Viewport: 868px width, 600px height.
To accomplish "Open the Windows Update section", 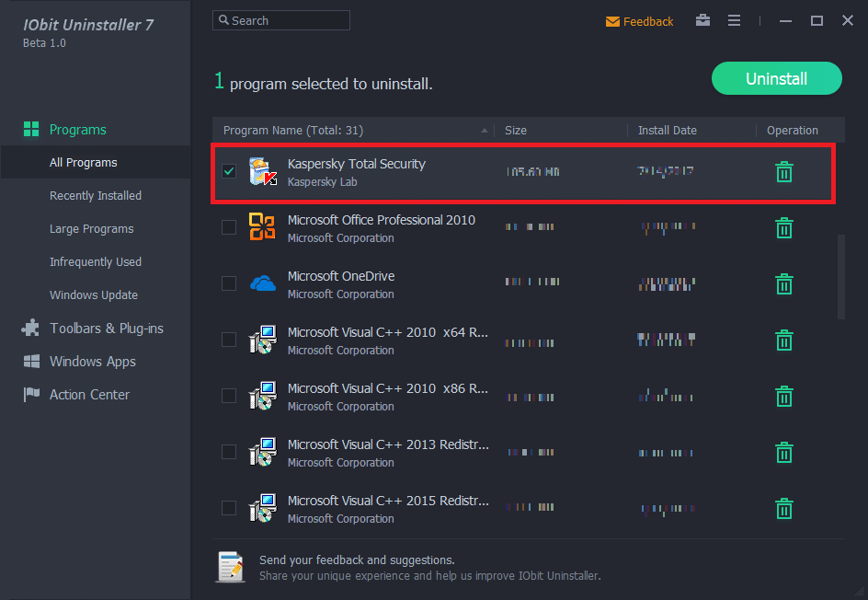I will [94, 294].
